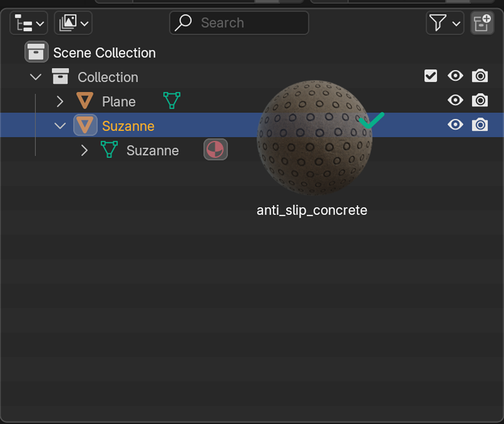Click the Search field
The width and height of the screenshot is (504, 424).
pyautogui.click(x=239, y=23)
